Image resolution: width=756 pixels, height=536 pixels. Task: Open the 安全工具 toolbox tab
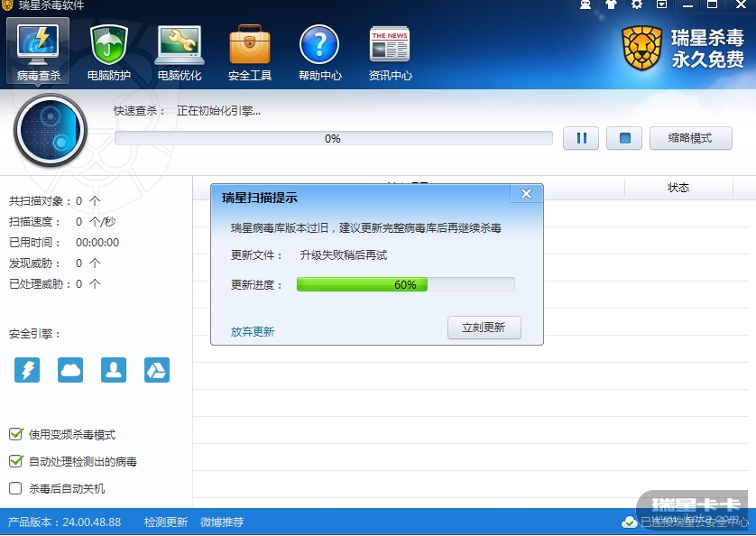click(x=250, y=51)
